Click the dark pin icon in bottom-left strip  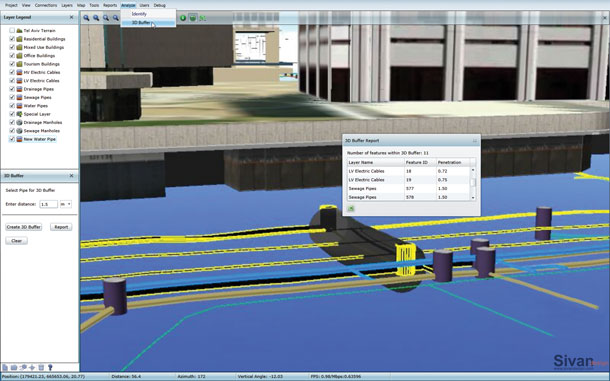(50, 367)
